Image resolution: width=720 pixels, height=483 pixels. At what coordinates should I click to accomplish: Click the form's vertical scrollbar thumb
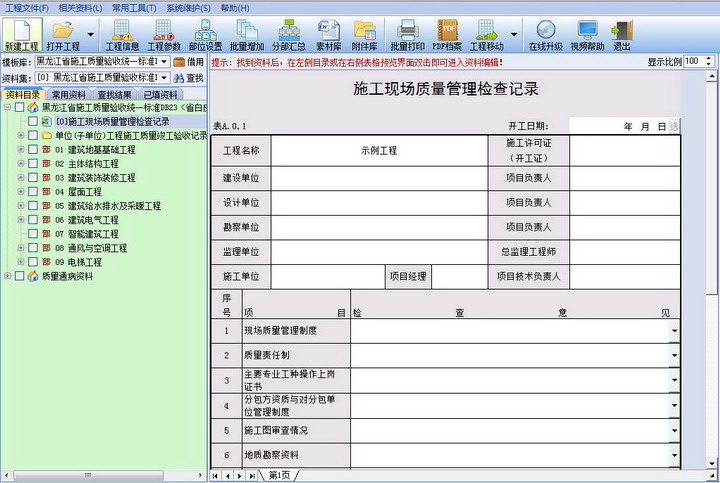point(711,188)
